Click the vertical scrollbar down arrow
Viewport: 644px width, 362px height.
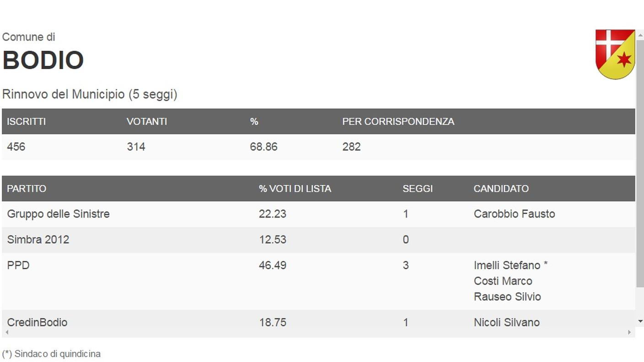coord(640,321)
